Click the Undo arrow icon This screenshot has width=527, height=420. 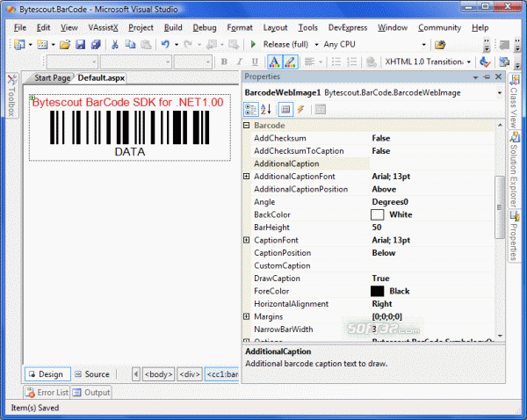tap(165, 45)
